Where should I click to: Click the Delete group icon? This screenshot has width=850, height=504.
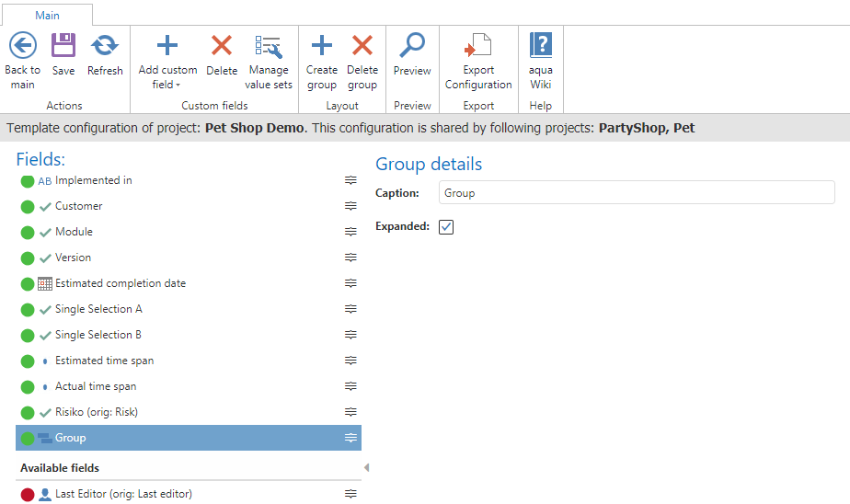click(362, 45)
